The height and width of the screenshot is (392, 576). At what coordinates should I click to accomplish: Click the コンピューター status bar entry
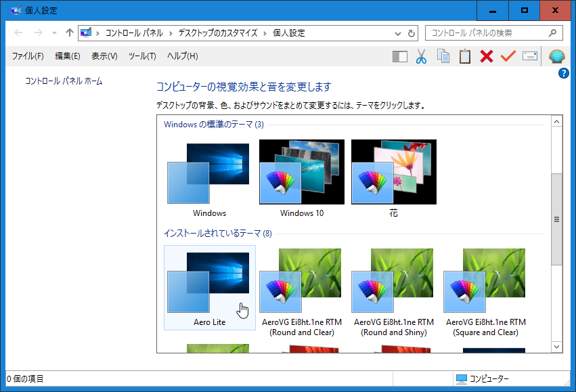(x=483, y=378)
